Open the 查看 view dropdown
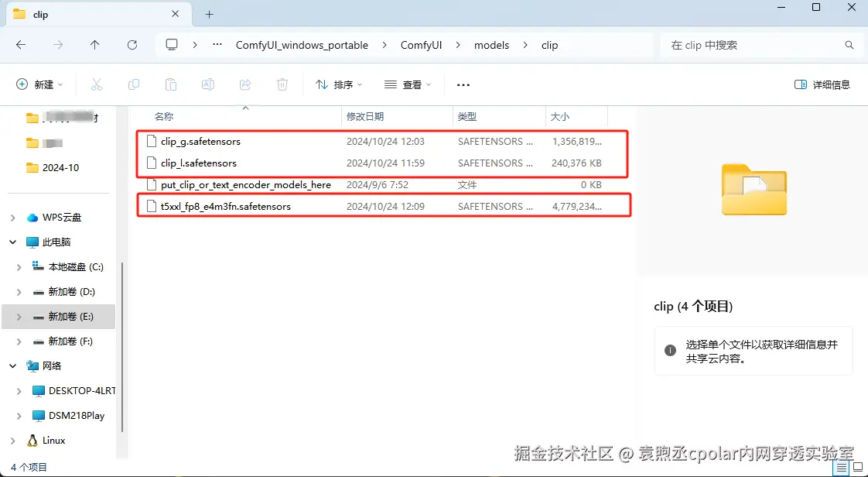 (x=408, y=84)
